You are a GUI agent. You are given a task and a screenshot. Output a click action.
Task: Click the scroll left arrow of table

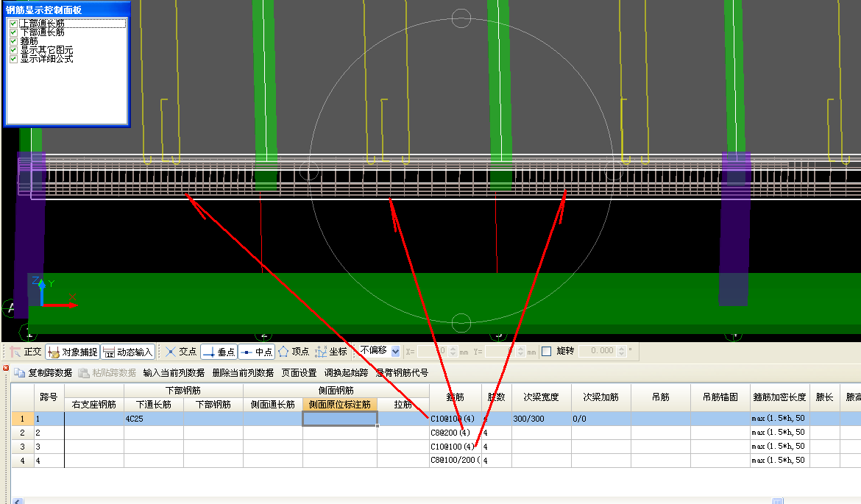tap(18, 501)
